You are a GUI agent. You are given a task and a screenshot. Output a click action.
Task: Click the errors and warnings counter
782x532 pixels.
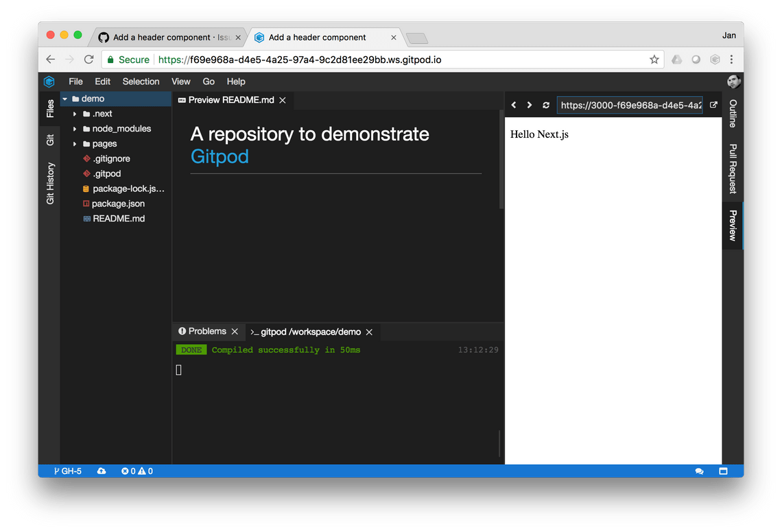click(x=137, y=471)
